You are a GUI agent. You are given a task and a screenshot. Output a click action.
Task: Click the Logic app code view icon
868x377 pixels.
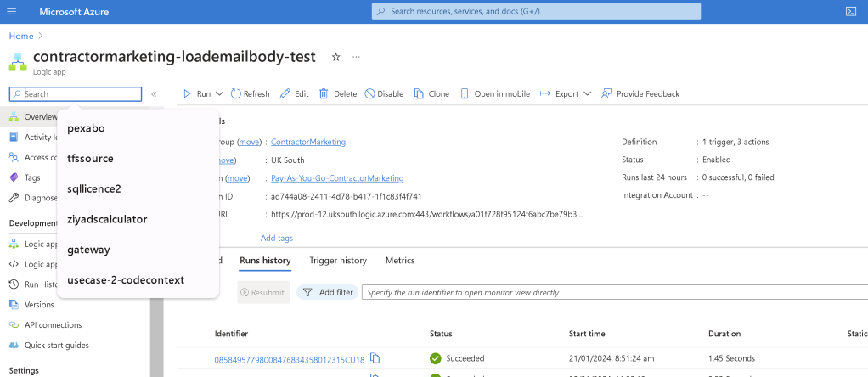pos(14,264)
